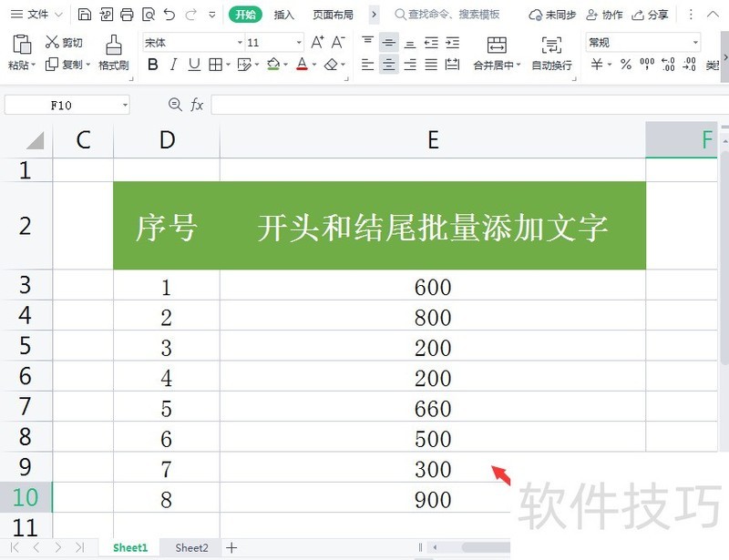Toggle Italic formatting
Screen dimensions: 729x560
point(173,64)
